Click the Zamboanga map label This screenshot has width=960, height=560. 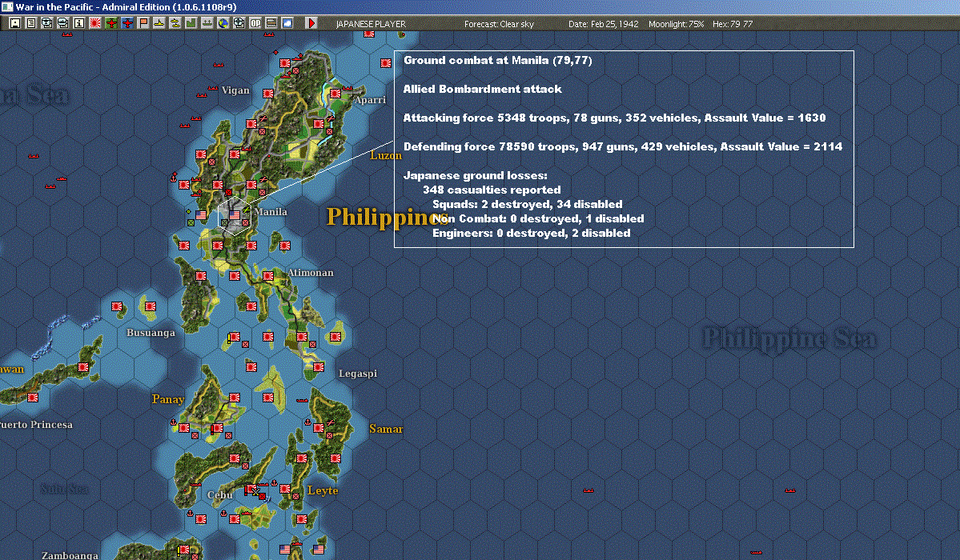(x=70, y=555)
